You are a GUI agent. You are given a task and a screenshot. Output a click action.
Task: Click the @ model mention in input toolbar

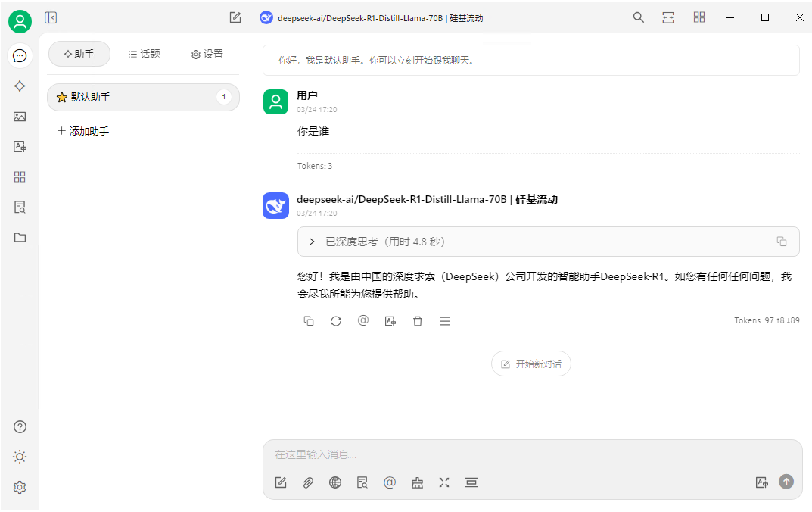point(390,482)
